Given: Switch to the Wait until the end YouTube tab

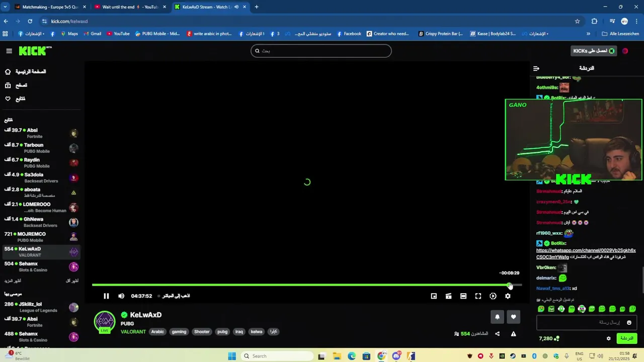Looking at the screenshot, I should (x=130, y=7).
